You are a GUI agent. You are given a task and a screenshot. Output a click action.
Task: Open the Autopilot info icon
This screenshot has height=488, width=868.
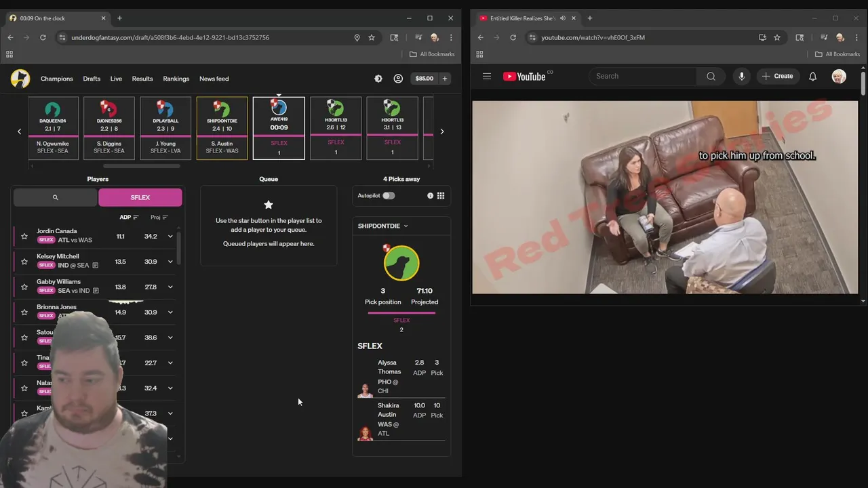pos(430,195)
